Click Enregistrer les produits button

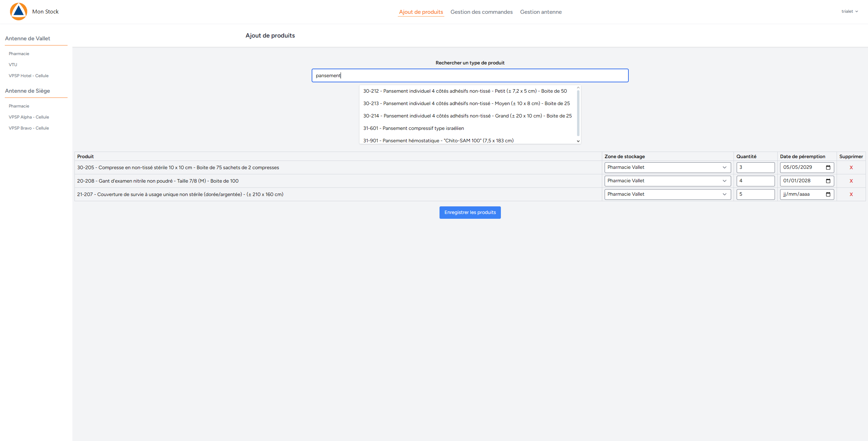point(470,212)
